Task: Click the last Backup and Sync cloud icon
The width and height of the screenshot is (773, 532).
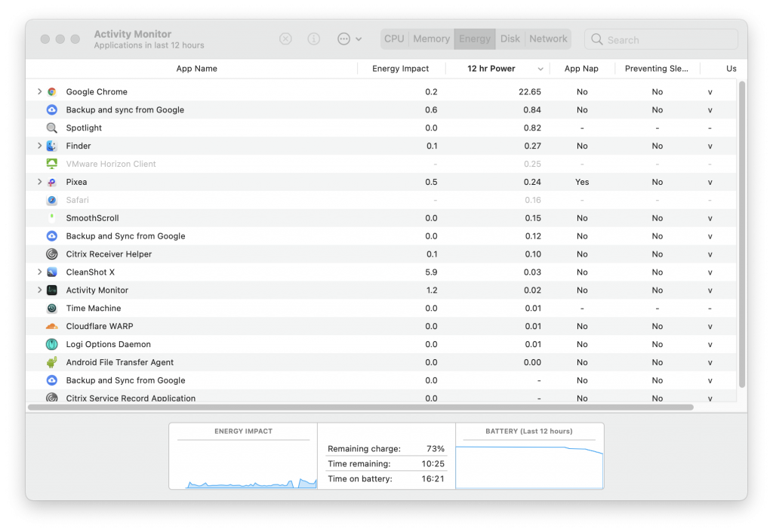Action: [x=52, y=380]
